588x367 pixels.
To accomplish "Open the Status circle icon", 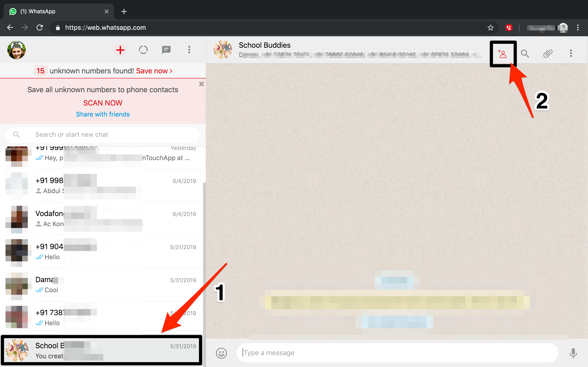I will 143,50.
